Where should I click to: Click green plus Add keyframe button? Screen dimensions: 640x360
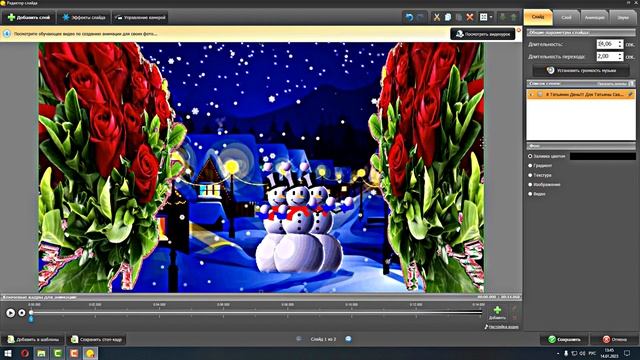[x=497, y=312]
